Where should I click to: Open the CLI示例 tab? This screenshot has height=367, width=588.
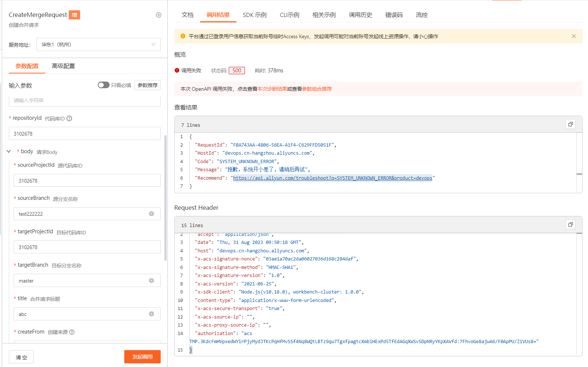tap(289, 15)
